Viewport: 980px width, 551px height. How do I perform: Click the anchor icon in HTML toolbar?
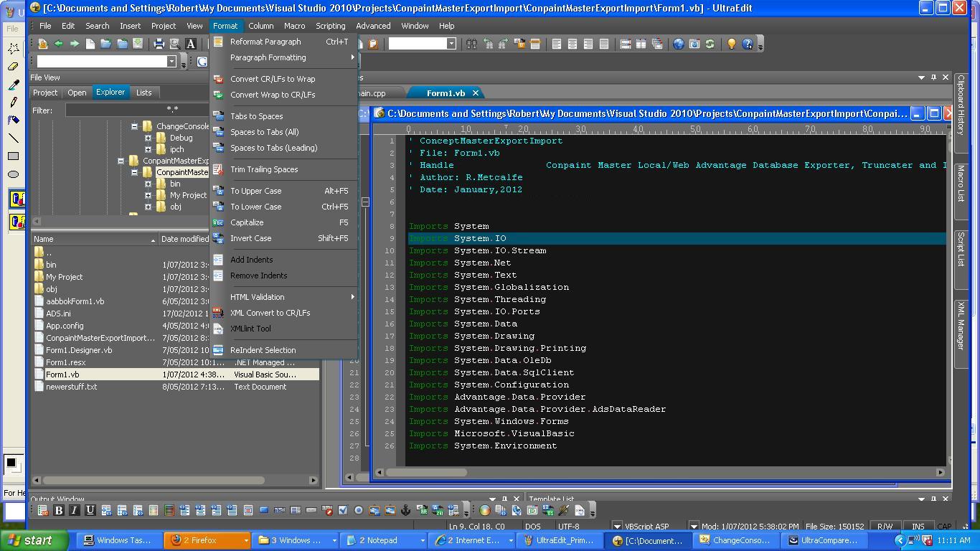click(405, 510)
